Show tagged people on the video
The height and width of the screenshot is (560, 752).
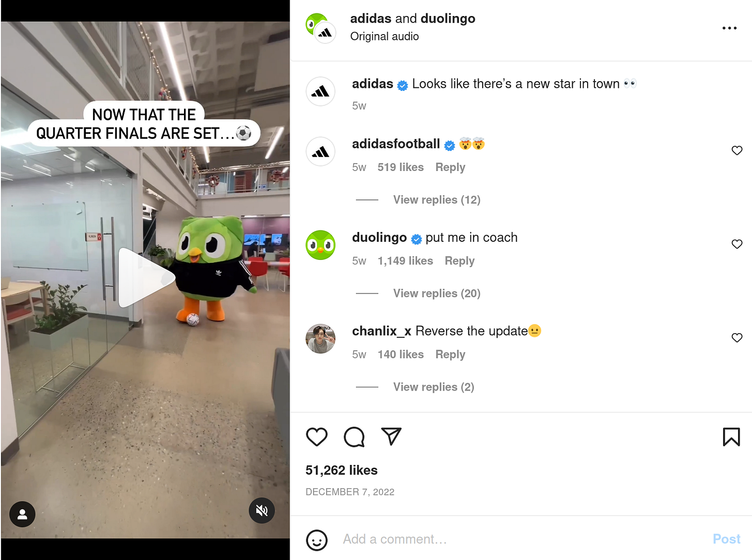22,514
